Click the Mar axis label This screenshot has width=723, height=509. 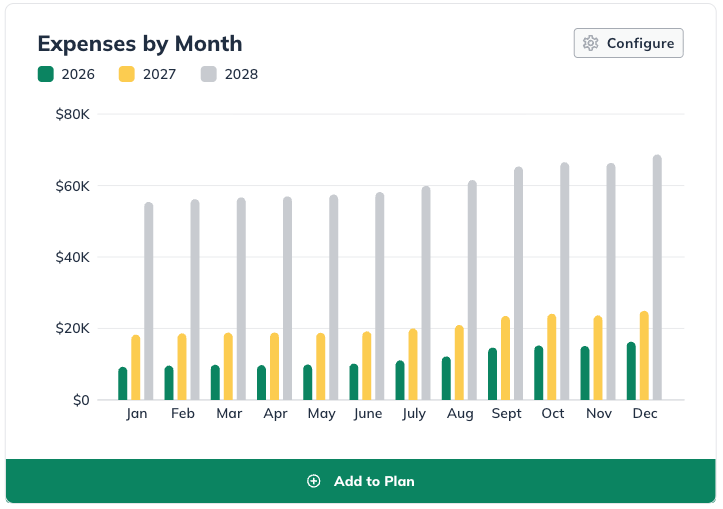coord(229,414)
